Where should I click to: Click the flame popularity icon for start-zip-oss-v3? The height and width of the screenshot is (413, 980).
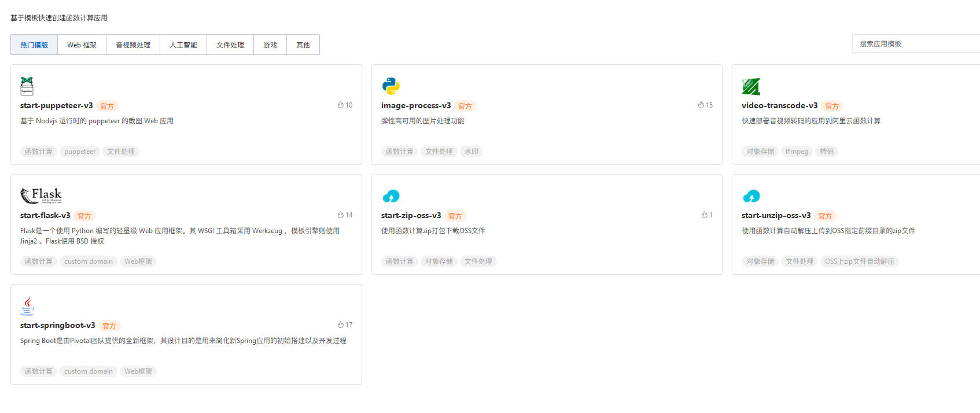705,215
